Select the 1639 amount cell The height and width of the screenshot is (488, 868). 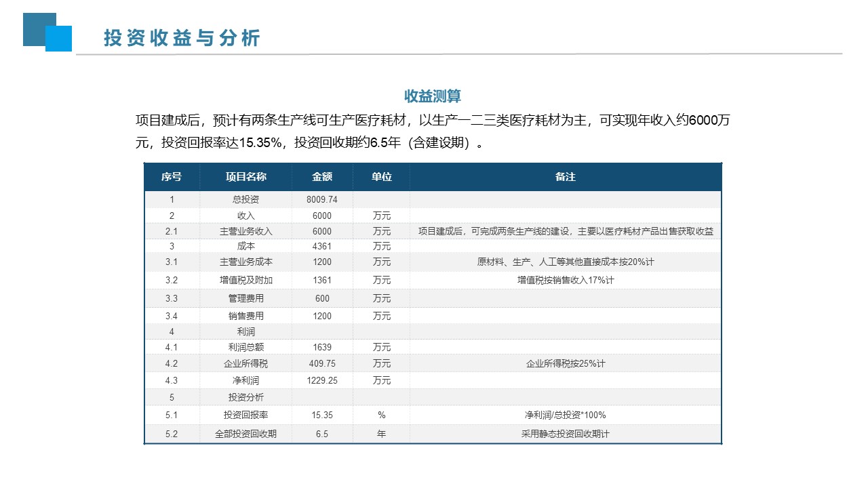click(322, 347)
